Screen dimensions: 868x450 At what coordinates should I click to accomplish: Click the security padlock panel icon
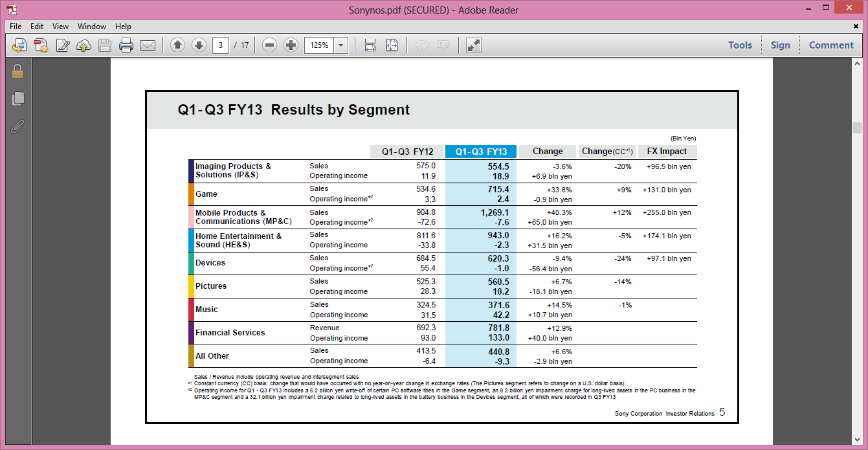tap(17, 71)
